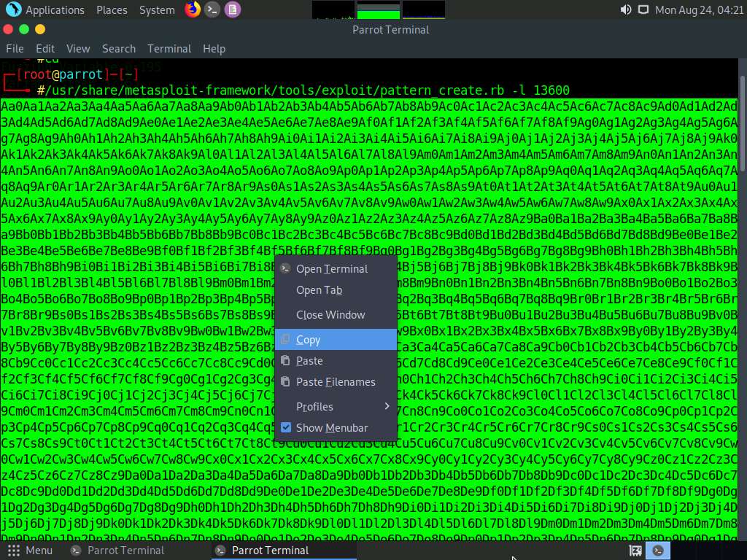This screenshot has height=560, width=747.
Task: Click the Paste Filenames clipboard icon
Action: pos(285,381)
